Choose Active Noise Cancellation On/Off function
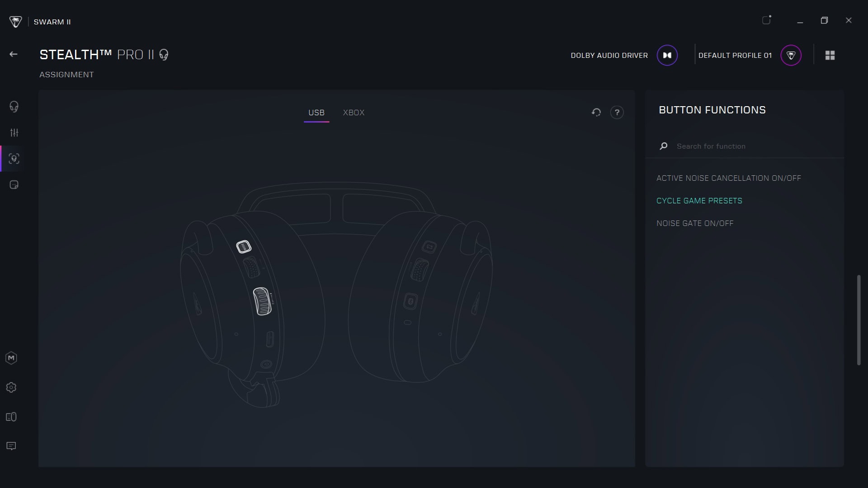Viewport: 868px width, 488px height. click(729, 178)
